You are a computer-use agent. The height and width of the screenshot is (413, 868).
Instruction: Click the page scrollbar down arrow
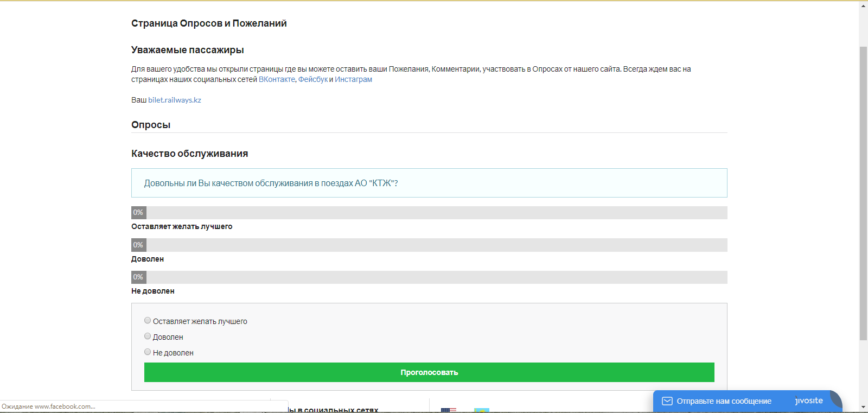click(864, 407)
